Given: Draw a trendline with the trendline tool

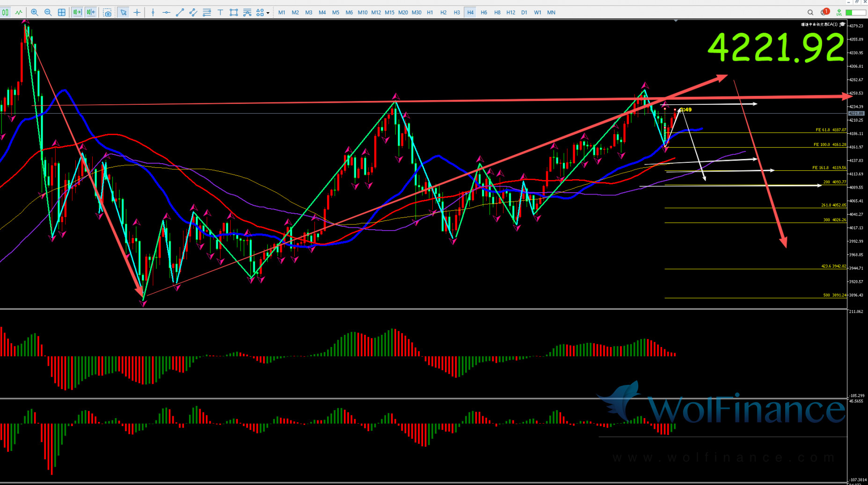Looking at the screenshot, I should 180,13.
